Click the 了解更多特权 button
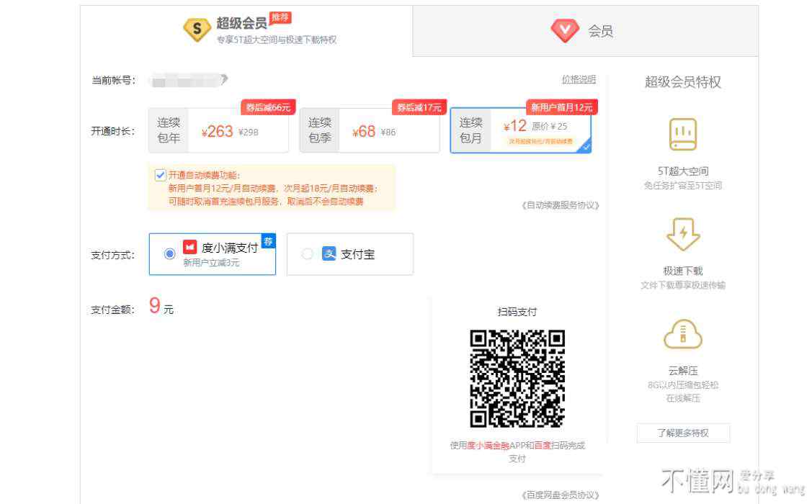Screen dimensions: 812x504 pyautogui.click(x=683, y=433)
